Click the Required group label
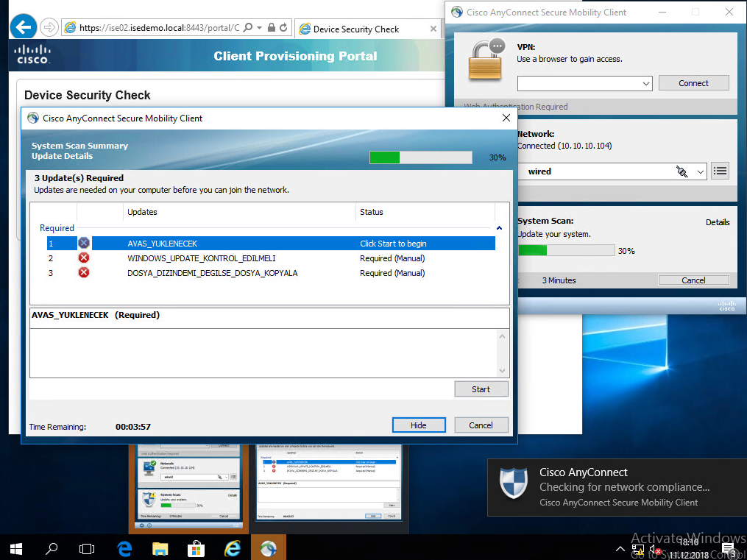Viewport: 747px width, 560px height. [x=57, y=228]
